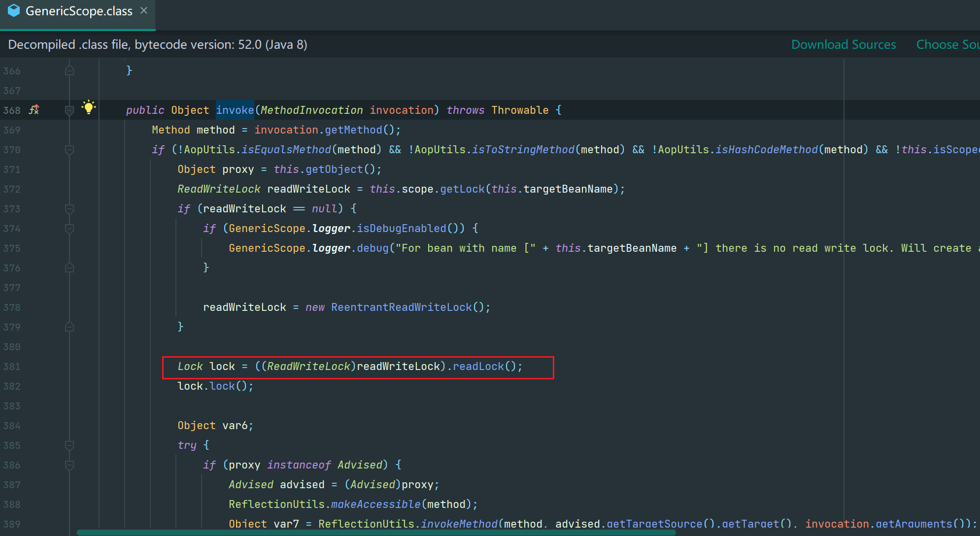The width and height of the screenshot is (980, 536).
Task: Click getLock method call on line 372
Action: 462,189
